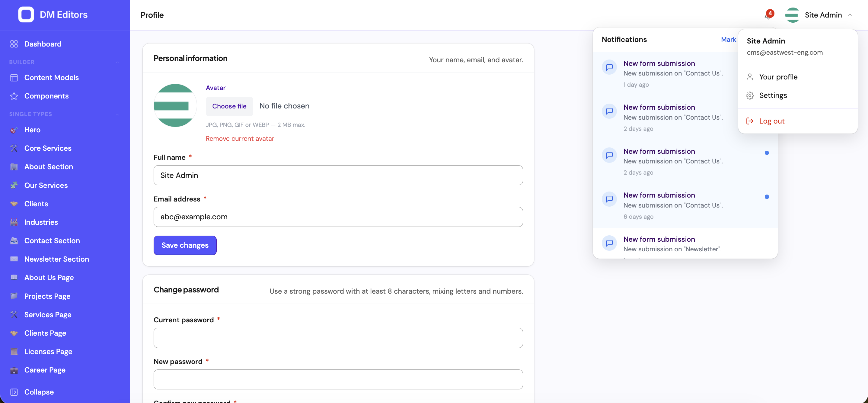Click the Hero target icon
This screenshot has width=868, height=403.
(14, 130)
